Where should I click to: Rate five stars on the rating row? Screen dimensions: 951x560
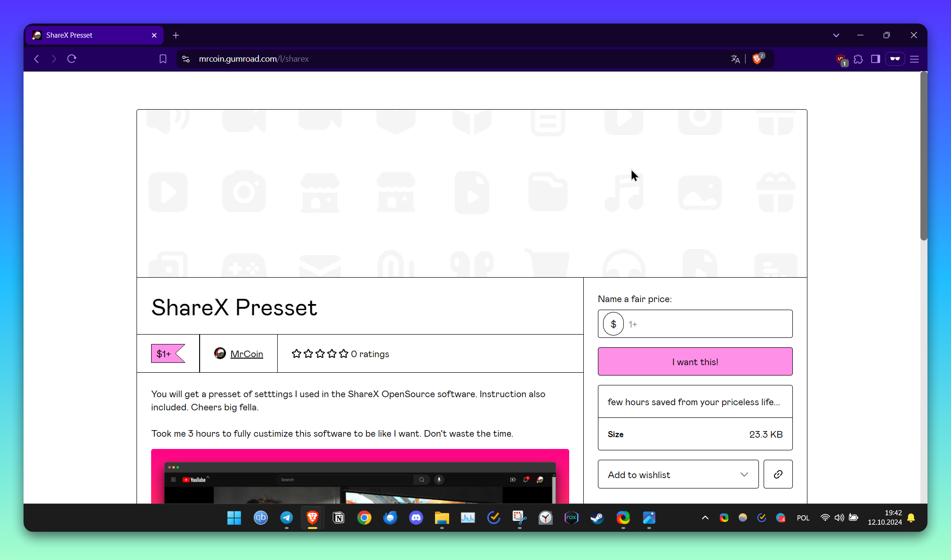point(343,353)
